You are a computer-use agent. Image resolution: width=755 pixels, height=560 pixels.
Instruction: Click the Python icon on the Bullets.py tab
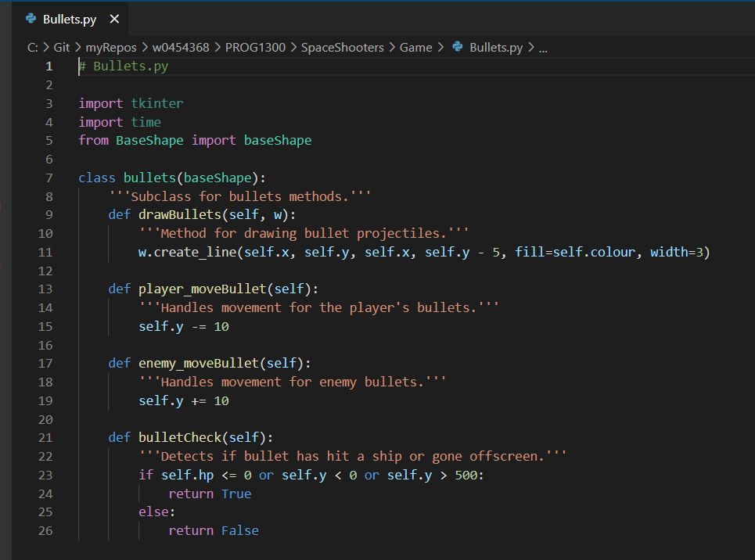(x=31, y=19)
